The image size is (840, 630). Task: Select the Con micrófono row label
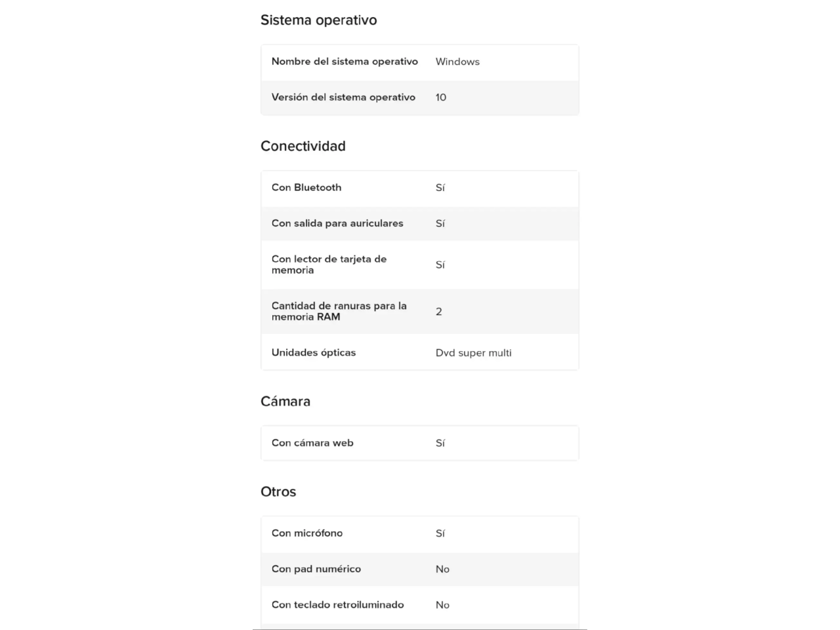point(307,534)
